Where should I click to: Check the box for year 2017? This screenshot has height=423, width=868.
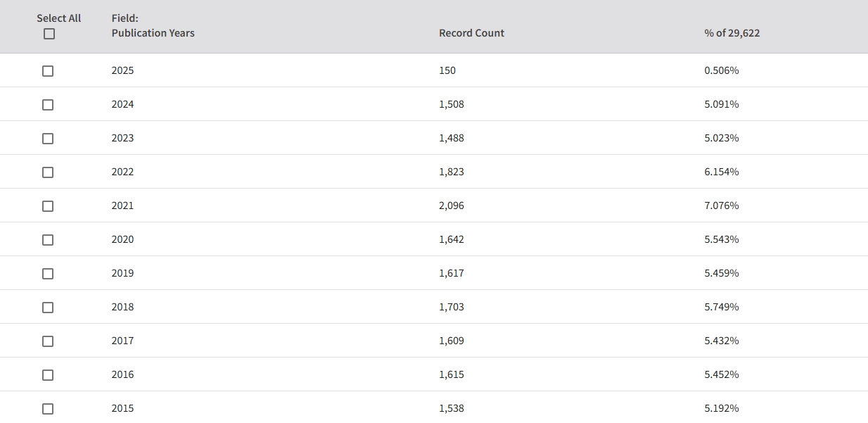[x=48, y=341]
